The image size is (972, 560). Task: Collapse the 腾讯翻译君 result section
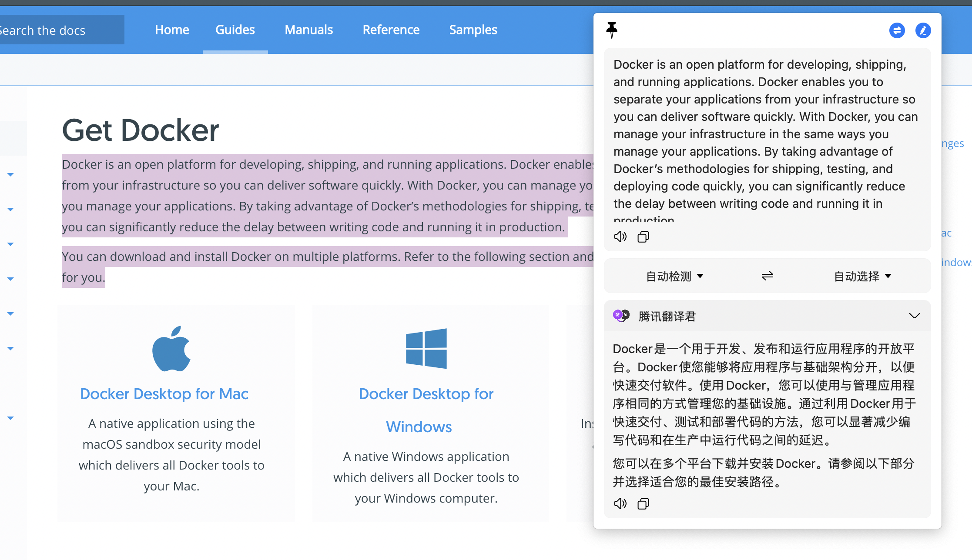pos(915,316)
